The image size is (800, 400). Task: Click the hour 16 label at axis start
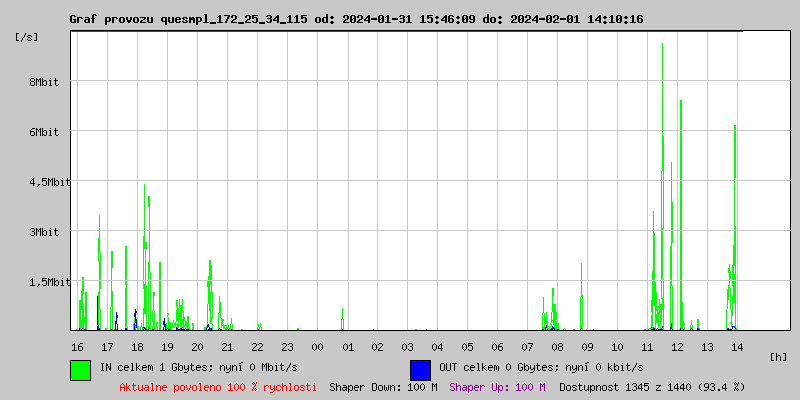coord(77,346)
